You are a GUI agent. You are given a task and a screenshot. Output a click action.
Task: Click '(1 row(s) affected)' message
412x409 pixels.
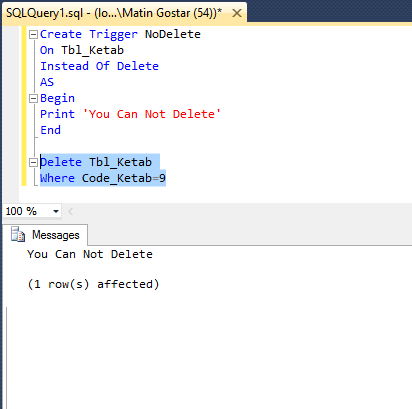(x=93, y=284)
